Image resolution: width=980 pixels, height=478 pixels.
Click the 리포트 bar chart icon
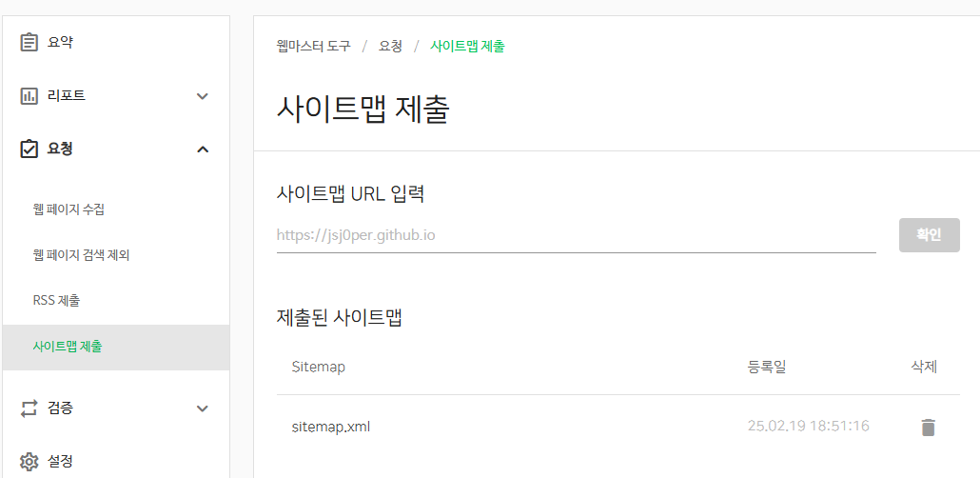pyautogui.click(x=29, y=96)
